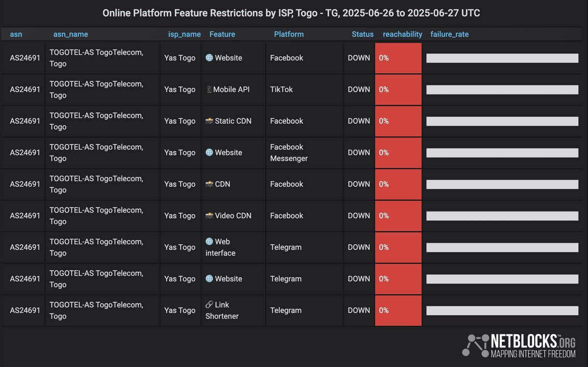Image resolution: width=588 pixels, height=367 pixels.
Task: Click Yas Togo in the Web interface row
Action: [180, 247]
